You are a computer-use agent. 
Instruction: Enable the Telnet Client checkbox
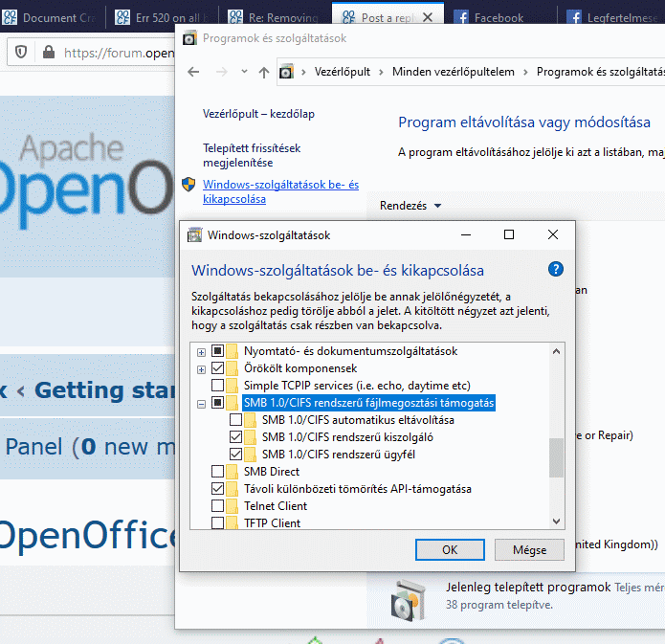(217, 505)
